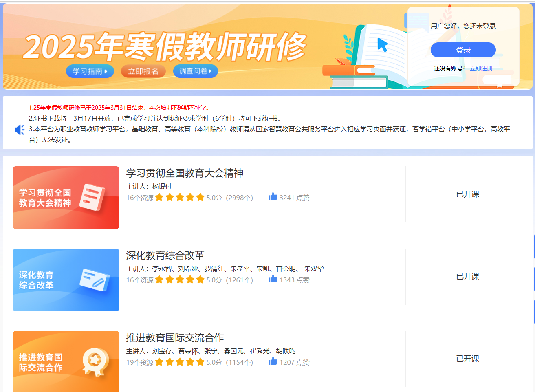Click 16个资源 under 学习贯彻全国教育大会精神
Image resolution: width=535 pixels, height=392 pixels.
(140, 198)
